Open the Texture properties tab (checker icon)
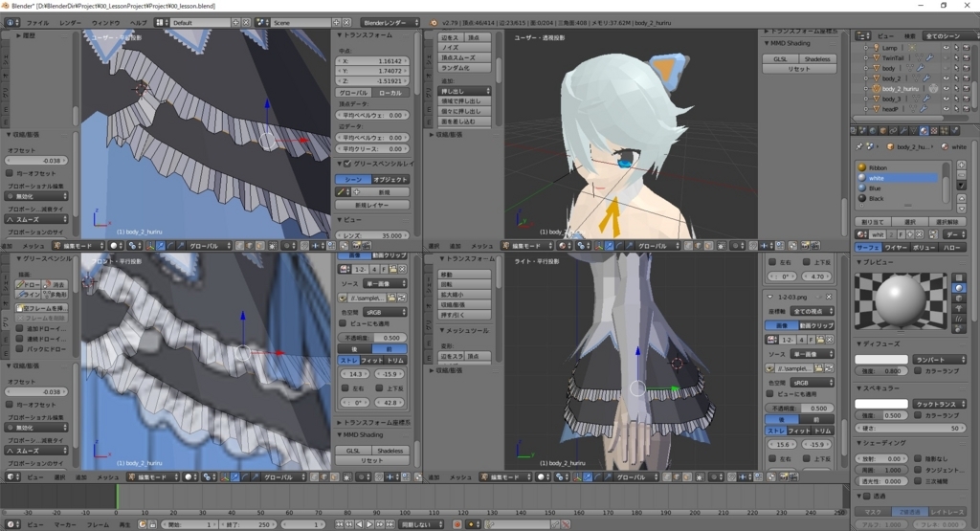 pyautogui.click(x=934, y=130)
